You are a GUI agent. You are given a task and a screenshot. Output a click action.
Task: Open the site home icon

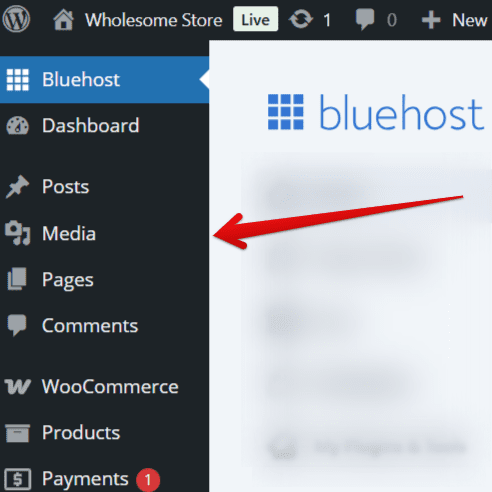click(x=63, y=20)
